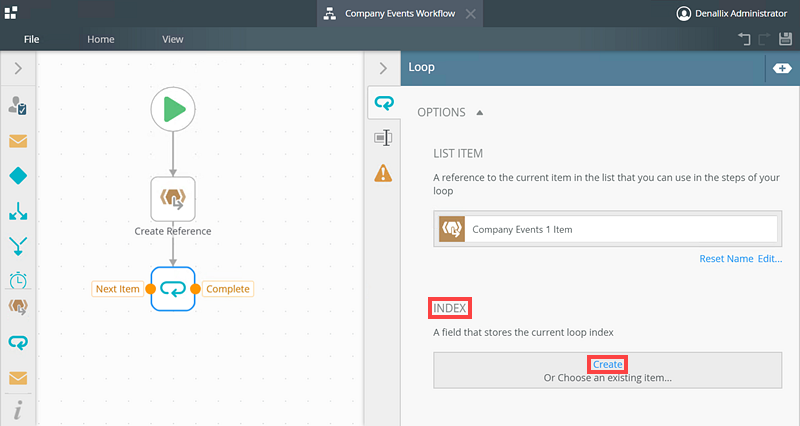
Task: Open the Properties tab icon
Action: 383,138
